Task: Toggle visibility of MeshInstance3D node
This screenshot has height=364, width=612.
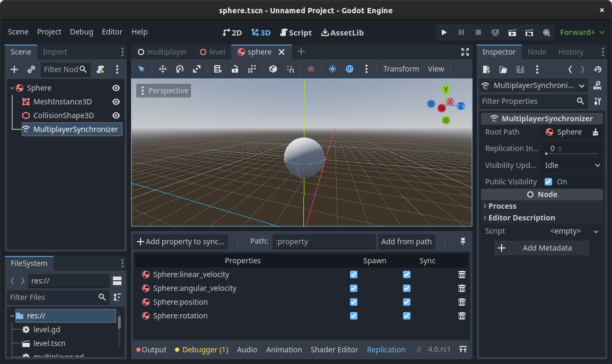Action: click(x=116, y=102)
